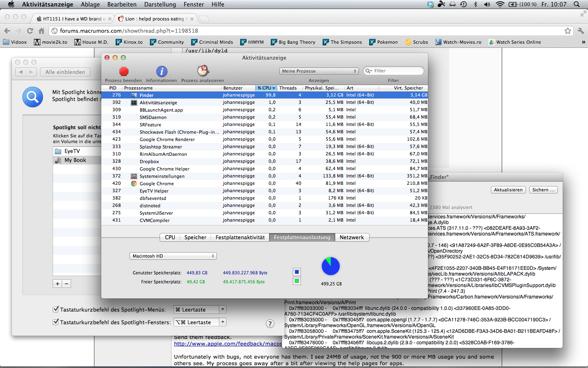
Task: Open Spotlight-Menüs shortcut Leertaste combo box
Action: tap(200, 310)
